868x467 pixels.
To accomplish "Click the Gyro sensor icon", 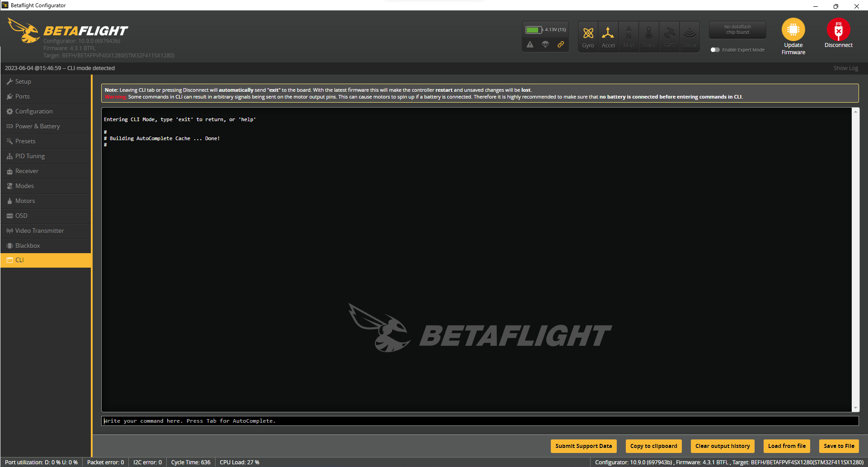I will coord(588,33).
